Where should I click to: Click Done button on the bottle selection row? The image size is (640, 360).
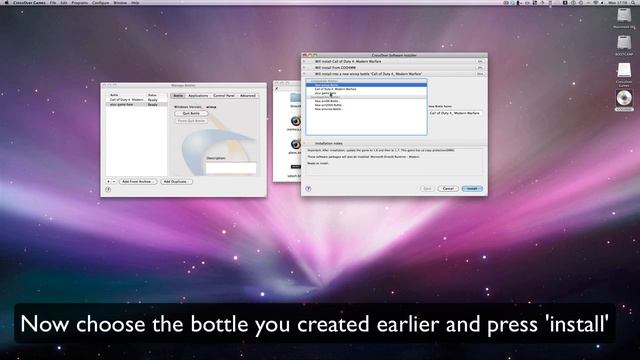click(x=480, y=74)
